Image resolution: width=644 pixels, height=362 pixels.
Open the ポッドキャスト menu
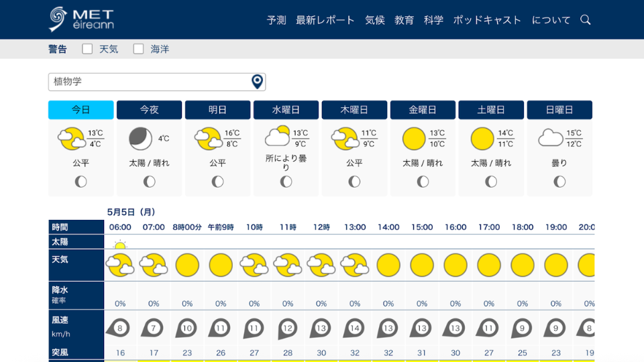(x=488, y=20)
